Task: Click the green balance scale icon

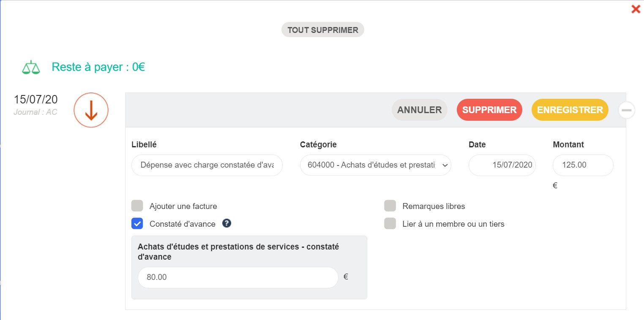Action: [x=31, y=68]
